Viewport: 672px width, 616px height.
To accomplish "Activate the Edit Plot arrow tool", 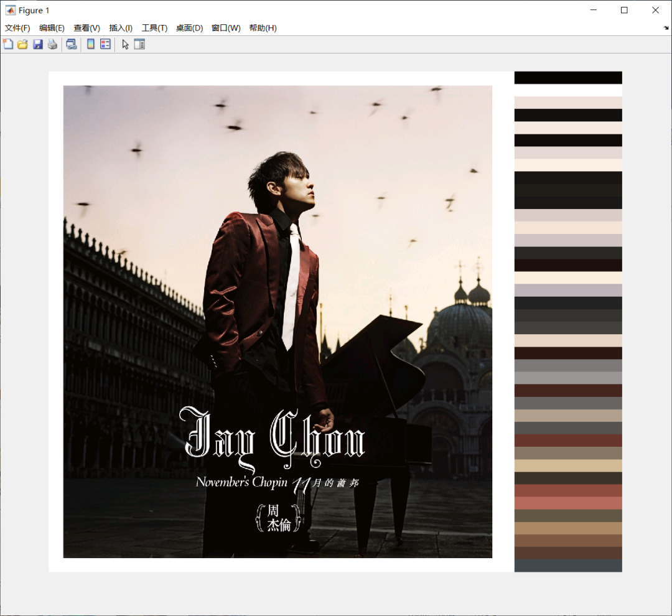I will [x=125, y=44].
